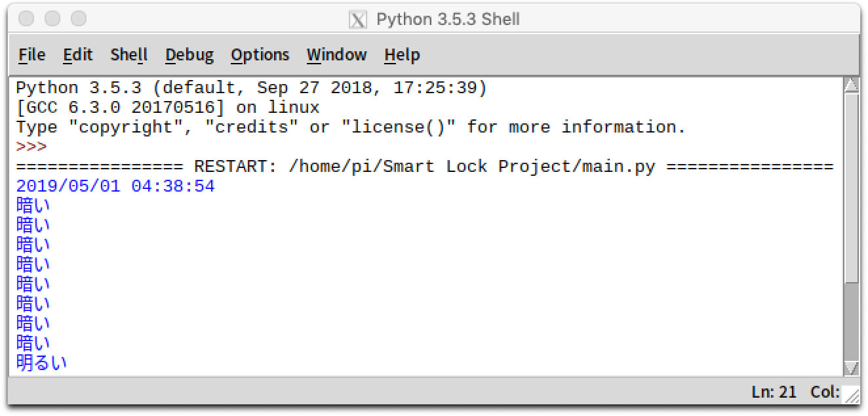Click the scrollbar up arrow
The width and height of the screenshot is (868, 416).
(851, 86)
